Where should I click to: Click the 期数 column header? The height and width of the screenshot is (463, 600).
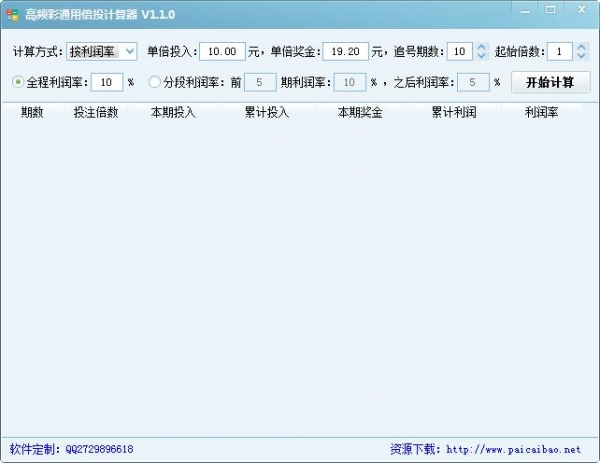click(32, 112)
